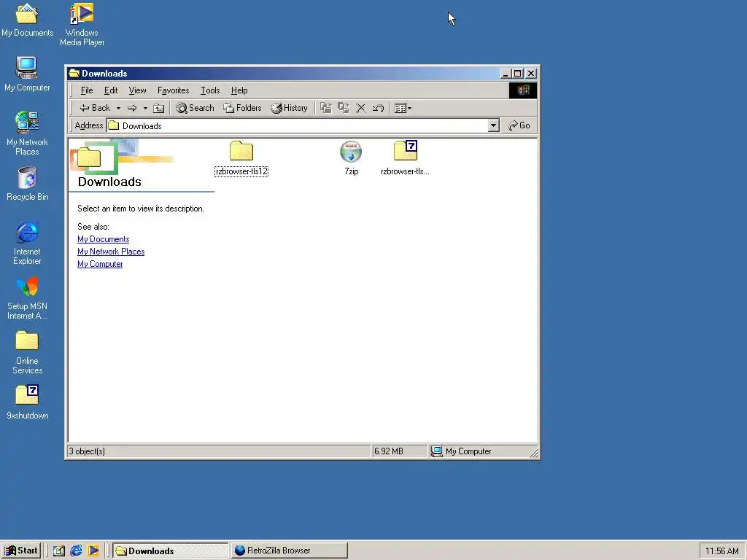Open the Help menu
Viewport: 747px width, 560px height.
coord(239,90)
